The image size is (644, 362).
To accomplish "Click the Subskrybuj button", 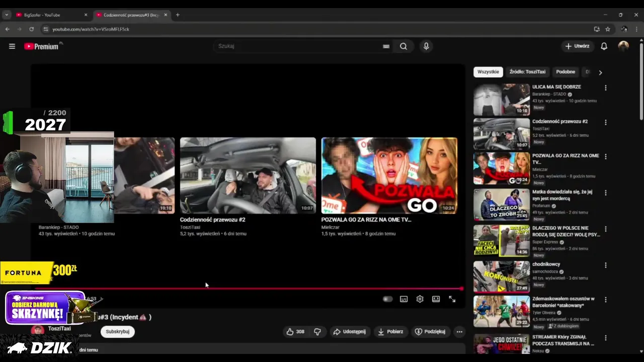I will point(117,332).
